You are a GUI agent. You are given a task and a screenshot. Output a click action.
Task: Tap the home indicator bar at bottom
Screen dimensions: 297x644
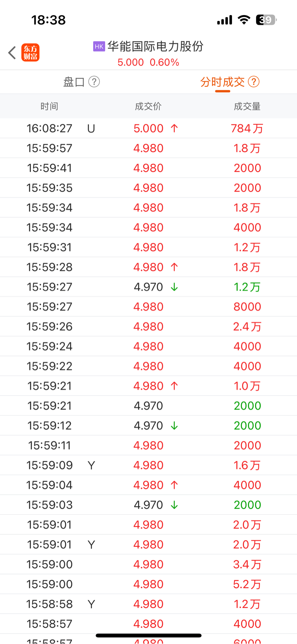click(x=148, y=635)
